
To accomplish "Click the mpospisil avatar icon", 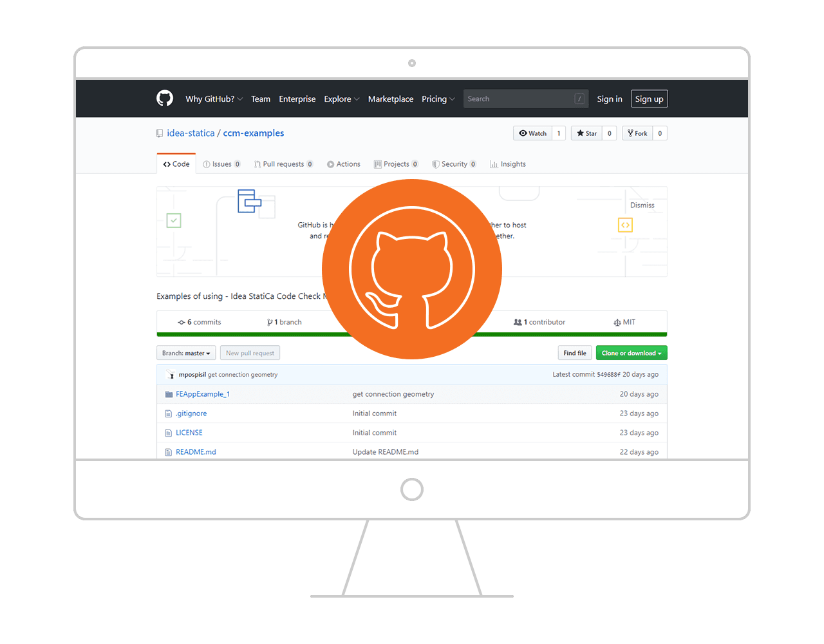I will pos(171,375).
